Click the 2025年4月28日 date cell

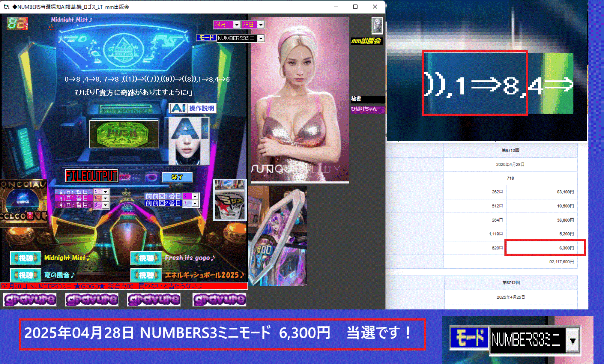[x=510, y=164]
